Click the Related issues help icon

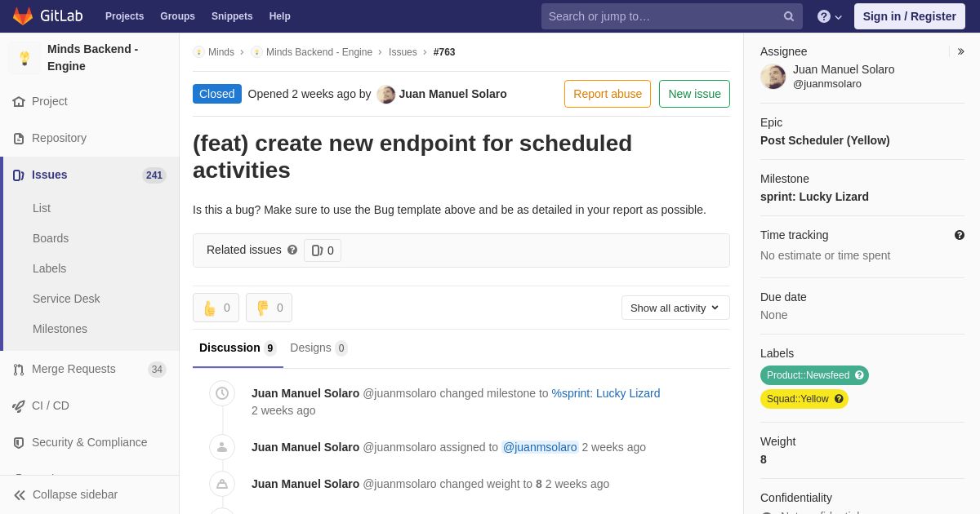tap(292, 250)
